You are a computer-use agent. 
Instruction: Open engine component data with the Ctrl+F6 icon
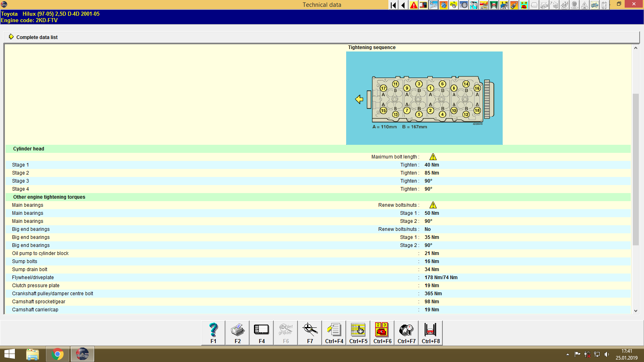tap(382, 331)
